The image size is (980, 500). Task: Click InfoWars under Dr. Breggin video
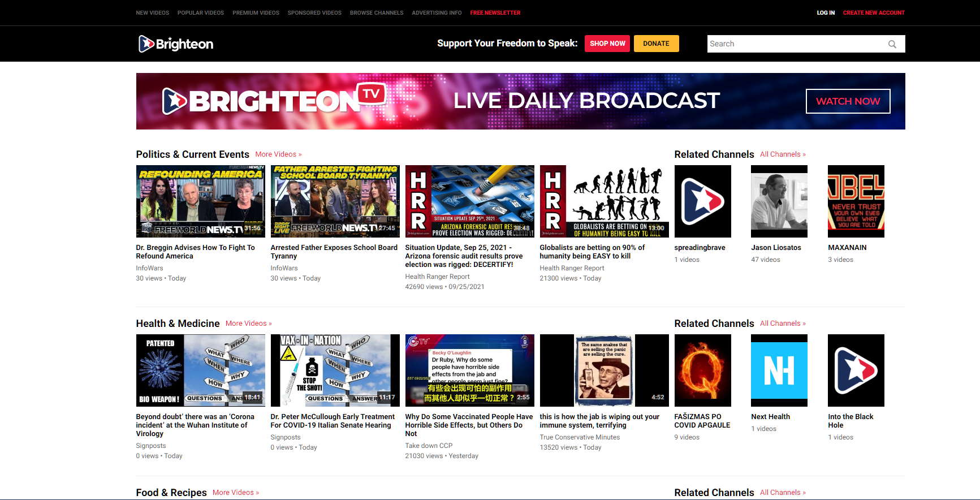(x=149, y=268)
